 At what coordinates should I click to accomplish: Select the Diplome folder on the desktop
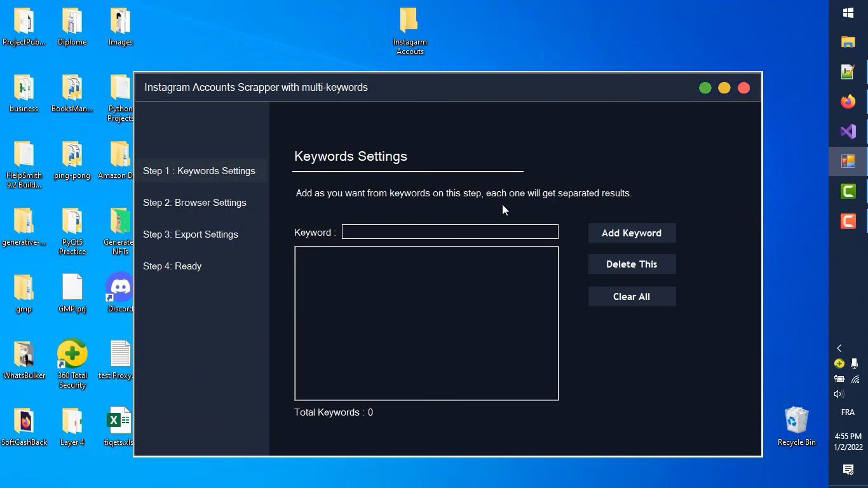tap(72, 27)
